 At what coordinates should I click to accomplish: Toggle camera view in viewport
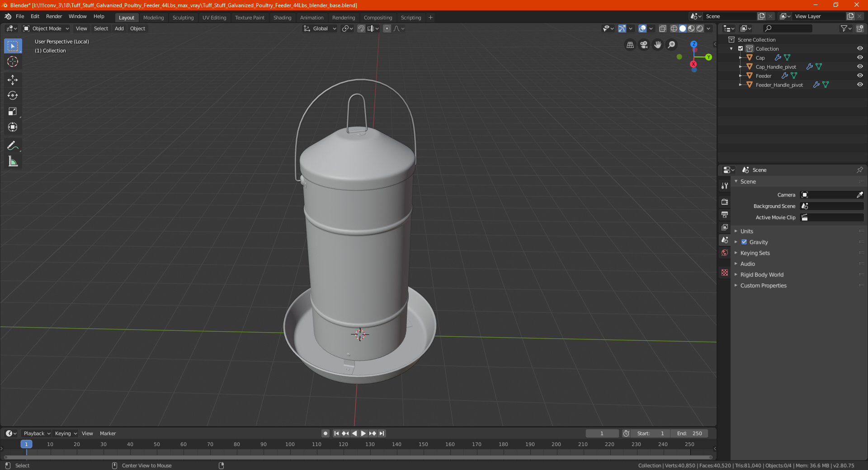(644, 45)
